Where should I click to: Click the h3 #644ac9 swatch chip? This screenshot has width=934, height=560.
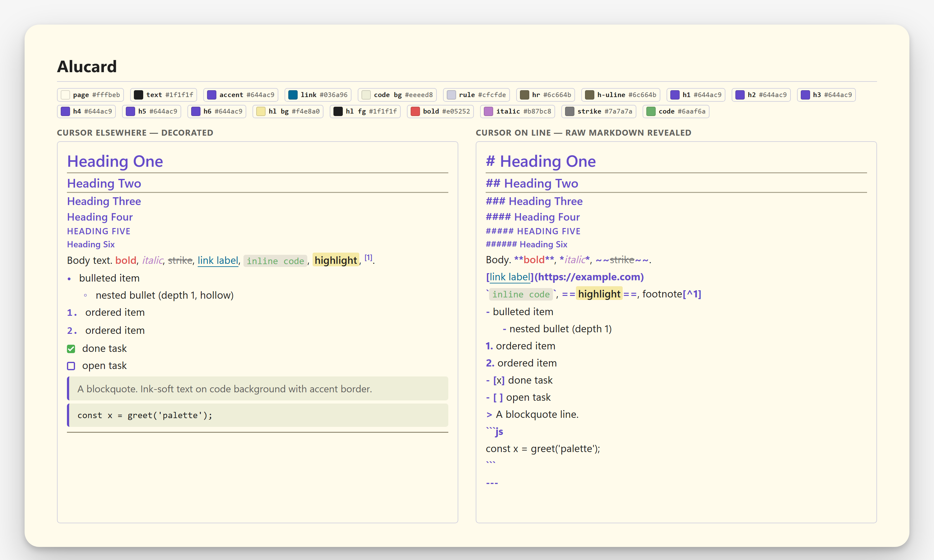click(x=826, y=95)
